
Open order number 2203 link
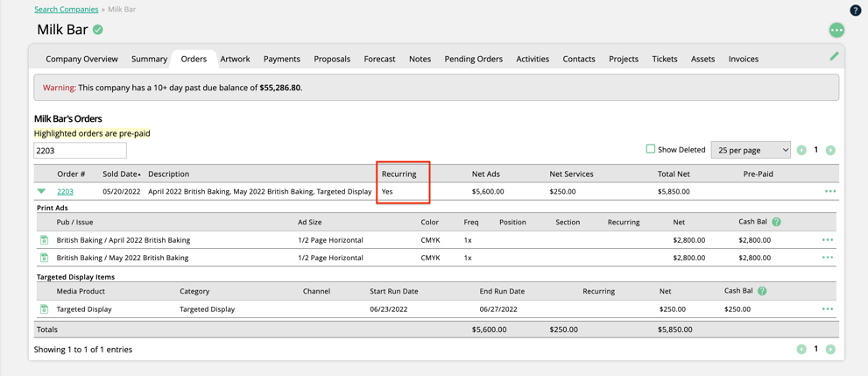(x=66, y=192)
